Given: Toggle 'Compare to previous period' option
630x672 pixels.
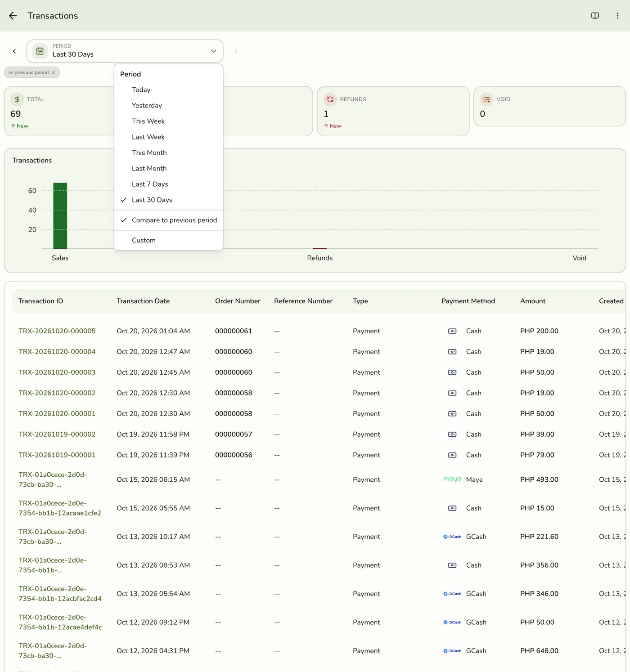Looking at the screenshot, I should point(169,220).
